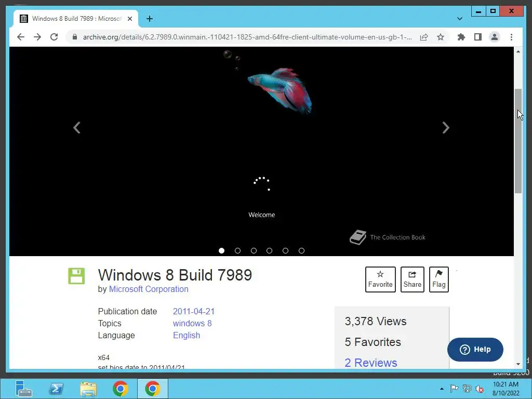Click the 5 Favorites text
532x399 pixels.
coord(373,342)
